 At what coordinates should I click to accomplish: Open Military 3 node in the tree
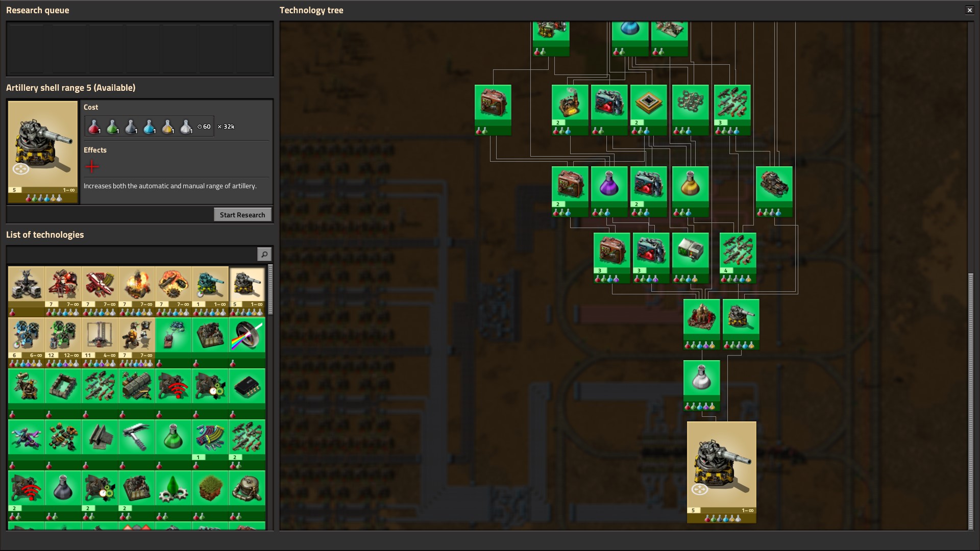pyautogui.click(x=732, y=110)
